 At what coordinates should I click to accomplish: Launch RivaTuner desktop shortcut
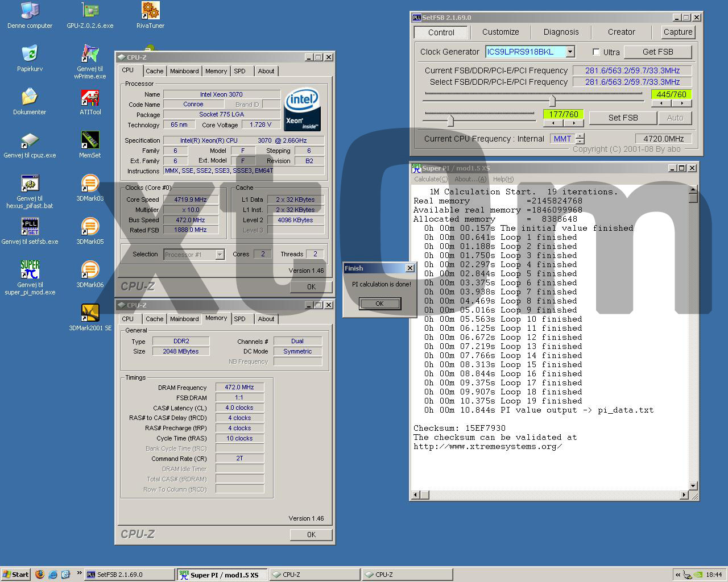pyautogui.click(x=150, y=10)
